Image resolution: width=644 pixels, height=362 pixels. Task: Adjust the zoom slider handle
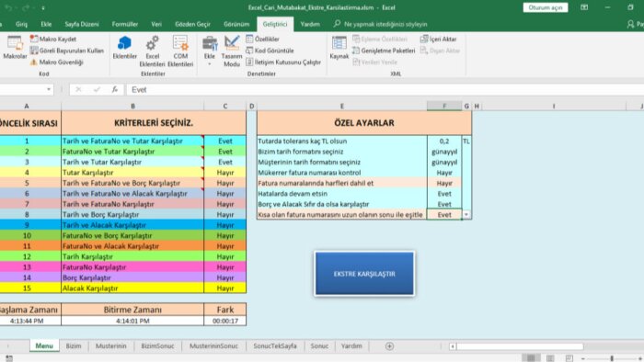click(612, 358)
